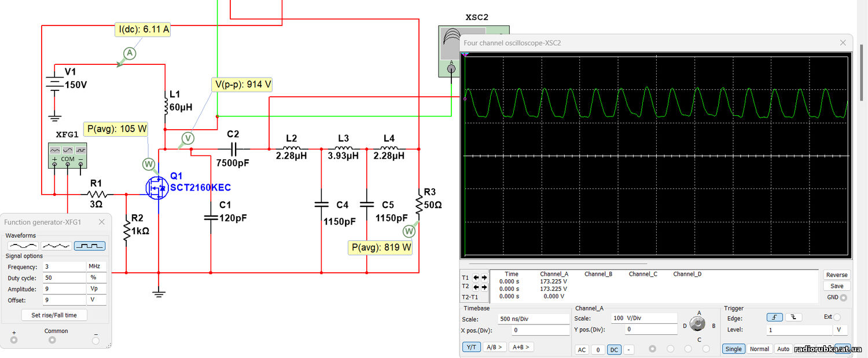Select the Q1 MOSFET transistor symbol
The height and width of the screenshot is (358, 868).
155,188
